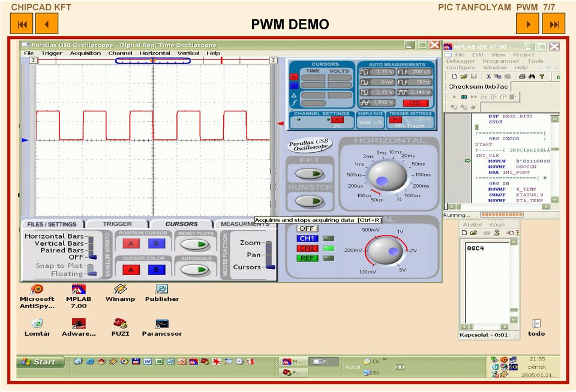
Task: Select position cursor A red button
Action: [131, 243]
